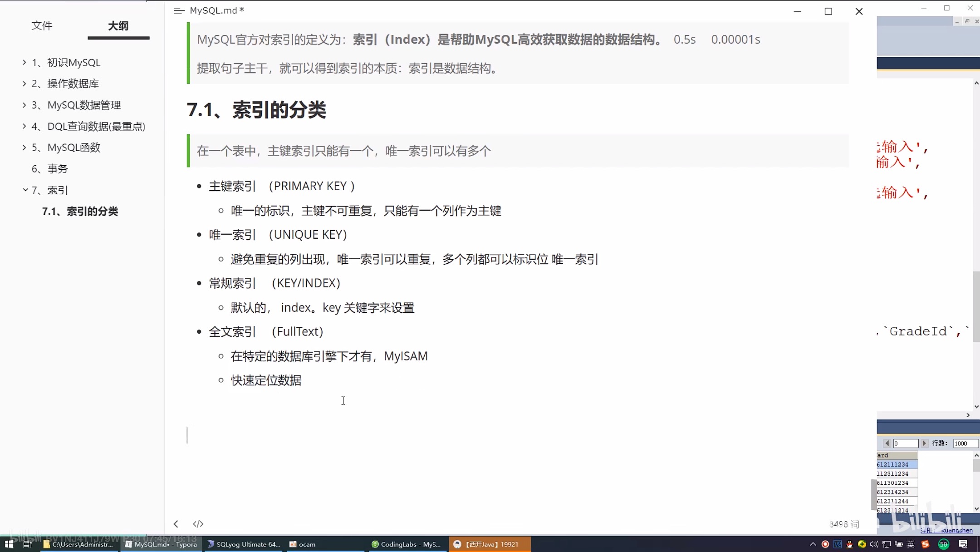
Task: Jump to 7.1、索引的分类 in the outline
Action: pyautogui.click(x=80, y=211)
